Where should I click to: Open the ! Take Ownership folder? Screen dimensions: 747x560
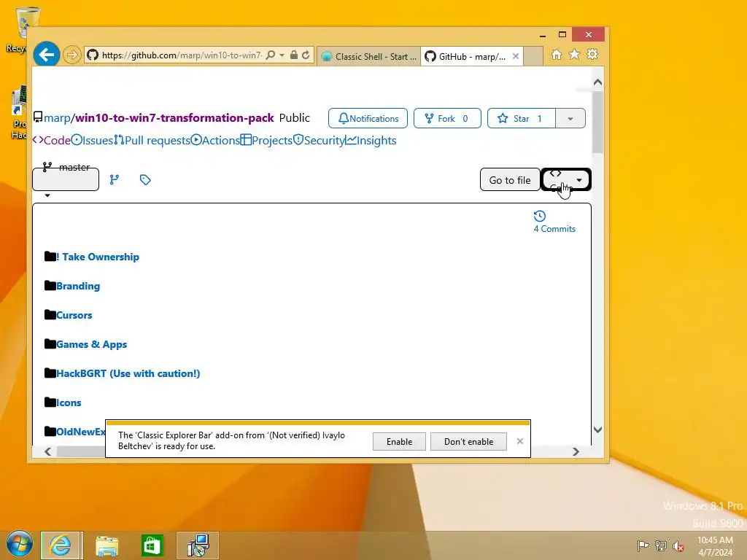[98, 257]
